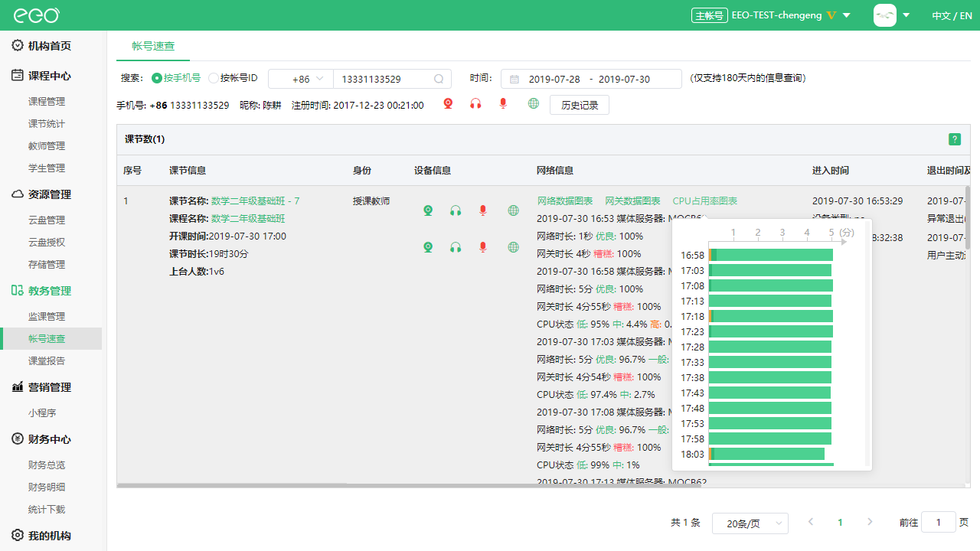
Task: Click first-row headphone device icon
Action: (x=456, y=210)
